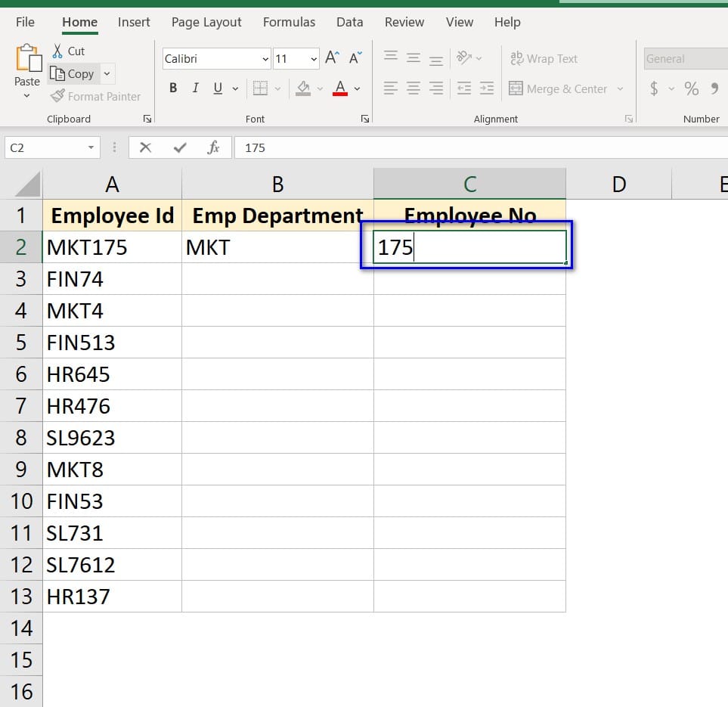Click the Cancel X in formula bar

146,147
